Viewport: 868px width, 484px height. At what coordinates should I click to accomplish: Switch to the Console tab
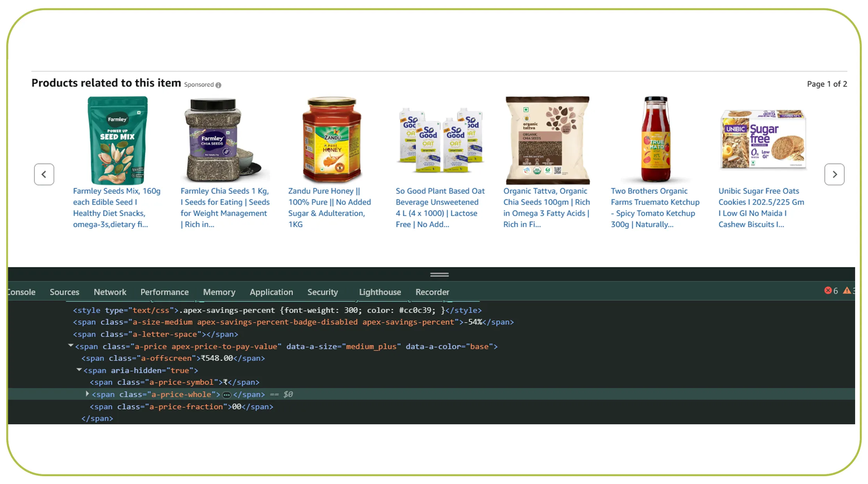21,292
